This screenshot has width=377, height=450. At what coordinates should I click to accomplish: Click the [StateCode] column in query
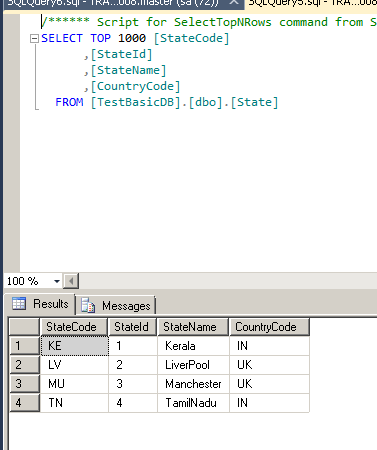[x=192, y=38]
